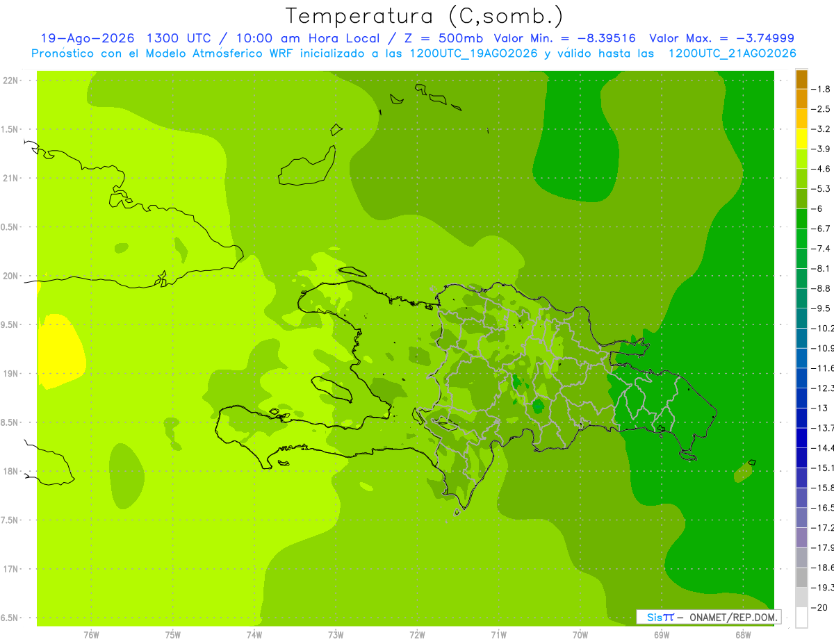Click the 'Temperatura (C,somb.)' title
Image resolution: width=834 pixels, height=644 pixels.
point(424,15)
